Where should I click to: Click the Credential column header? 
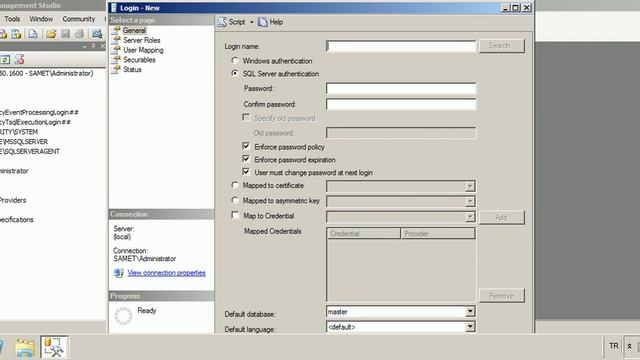[x=364, y=233]
